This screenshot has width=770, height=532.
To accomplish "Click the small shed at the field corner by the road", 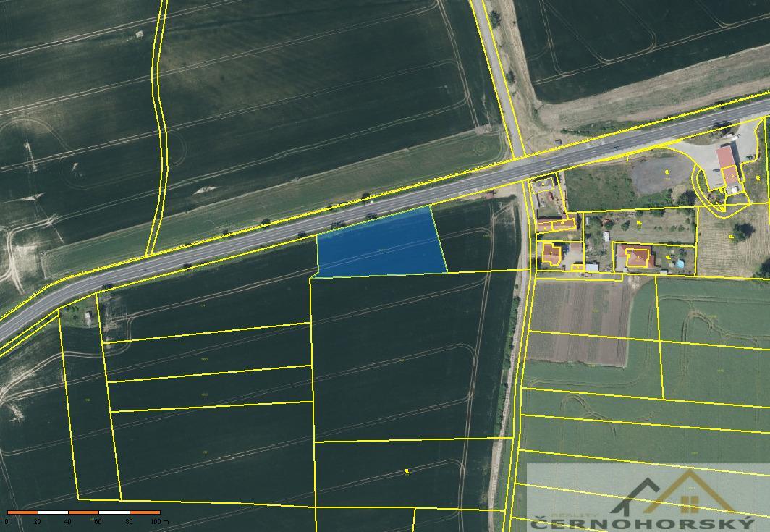I will (x=88, y=316).
